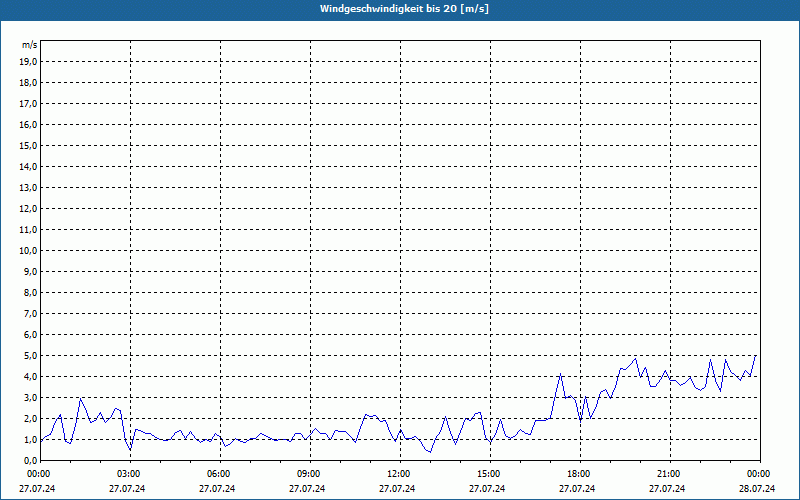Click the 12,0 y-axis label
Screen dimensions: 800x500
click(x=29, y=209)
